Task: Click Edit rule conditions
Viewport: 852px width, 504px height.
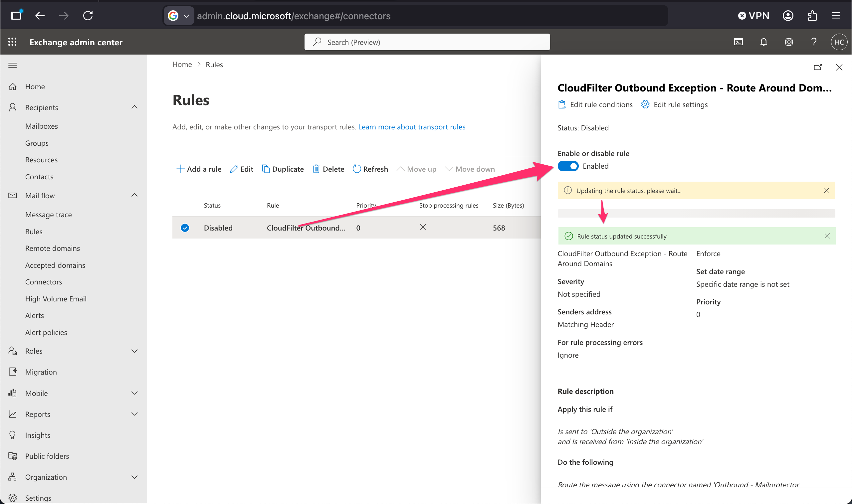Action: (x=595, y=104)
